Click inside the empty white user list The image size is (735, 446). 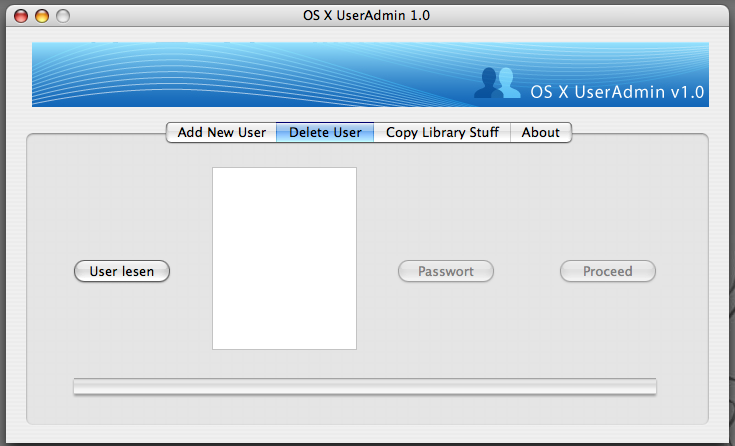click(284, 258)
